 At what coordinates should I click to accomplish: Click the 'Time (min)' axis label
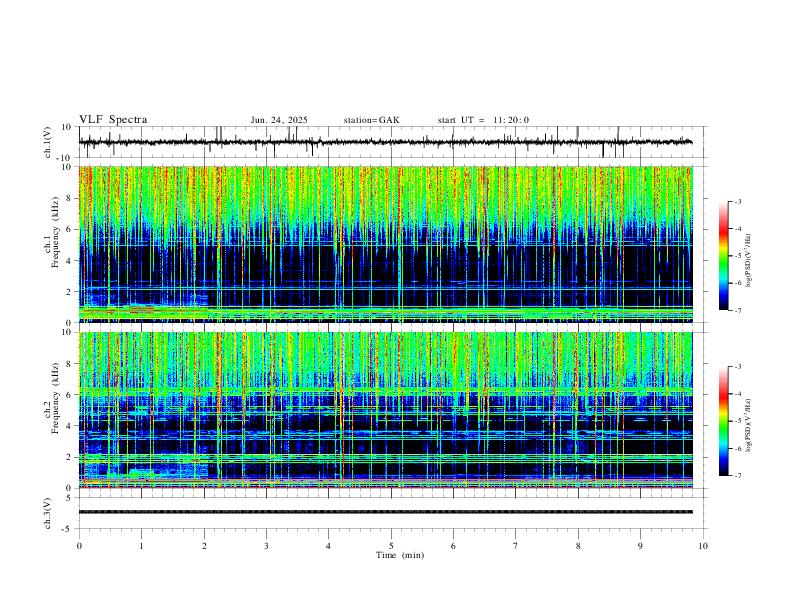pyautogui.click(x=400, y=555)
